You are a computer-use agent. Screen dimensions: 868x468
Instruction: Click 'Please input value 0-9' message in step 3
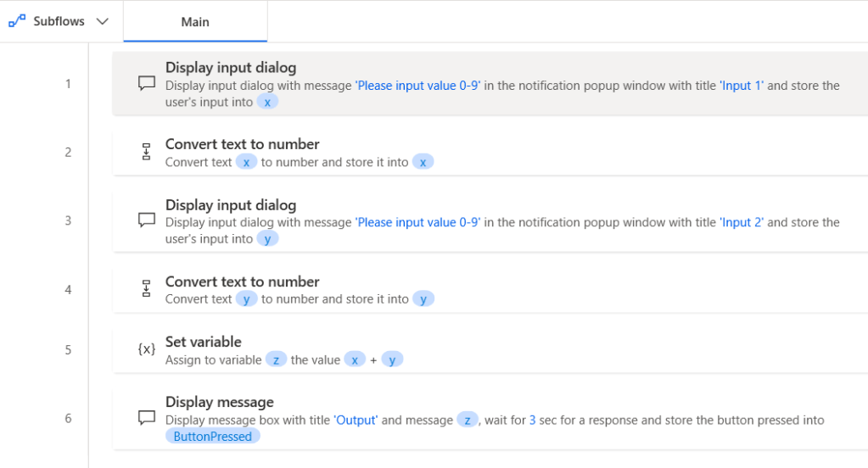[418, 223]
